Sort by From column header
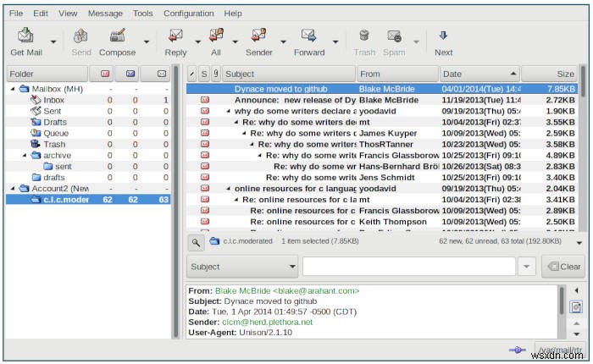 coord(397,74)
